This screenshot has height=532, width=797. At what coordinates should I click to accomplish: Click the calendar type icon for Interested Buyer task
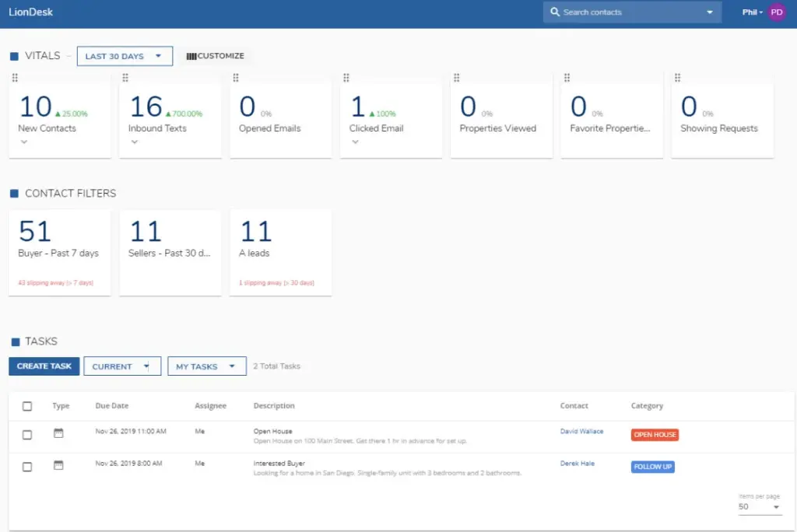58,465
